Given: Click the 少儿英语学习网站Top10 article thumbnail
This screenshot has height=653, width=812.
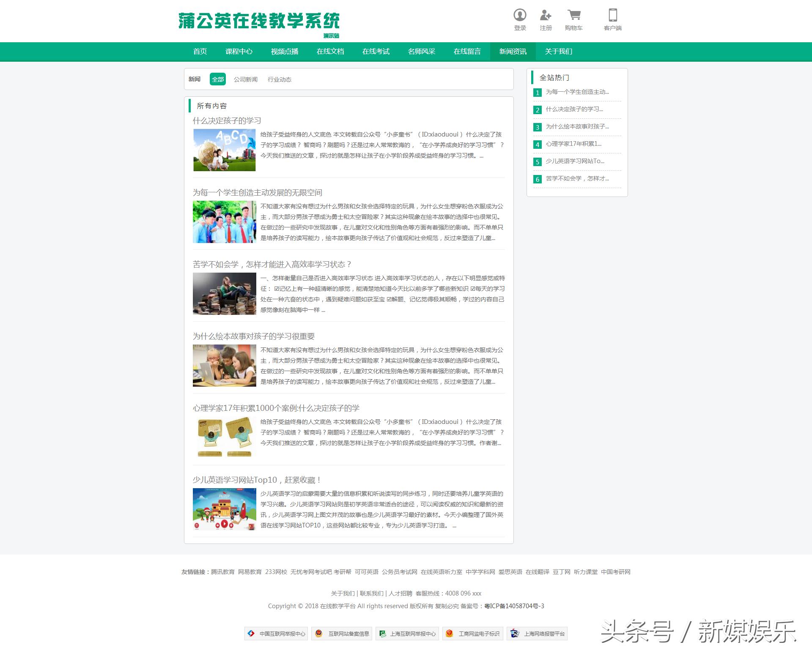Looking at the screenshot, I should tap(224, 508).
